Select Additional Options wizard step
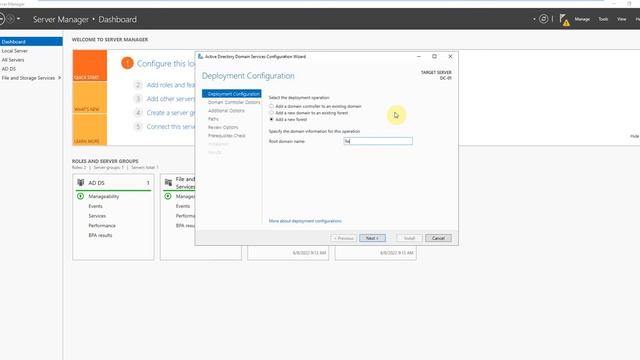The height and width of the screenshot is (360, 640). point(226,111)
